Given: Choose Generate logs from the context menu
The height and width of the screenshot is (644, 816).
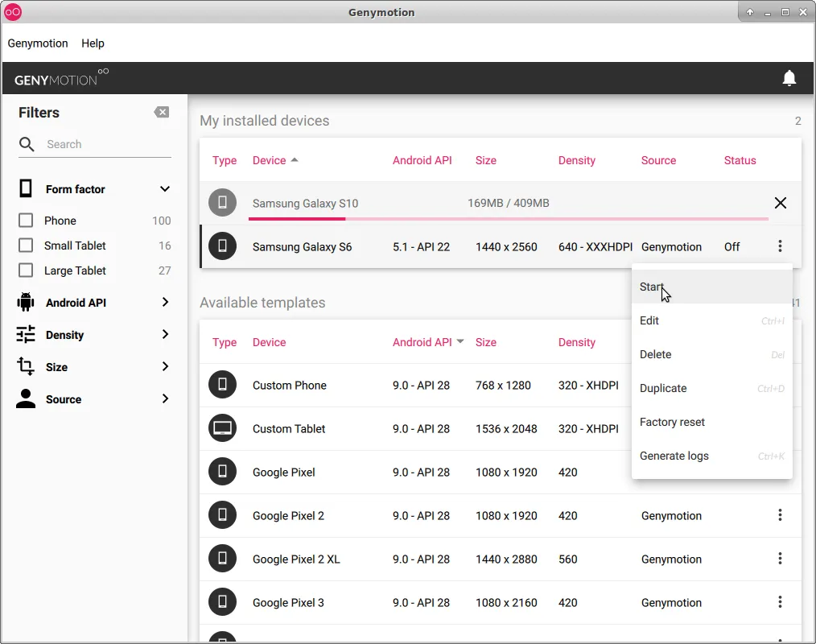Looking at the screenshot, I should [711, 456].
